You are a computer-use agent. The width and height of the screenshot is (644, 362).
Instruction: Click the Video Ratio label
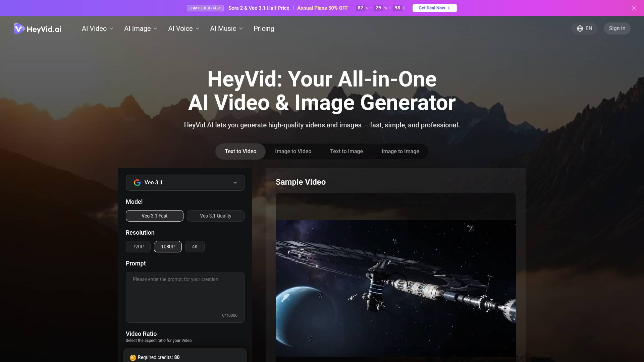(141, 334)
